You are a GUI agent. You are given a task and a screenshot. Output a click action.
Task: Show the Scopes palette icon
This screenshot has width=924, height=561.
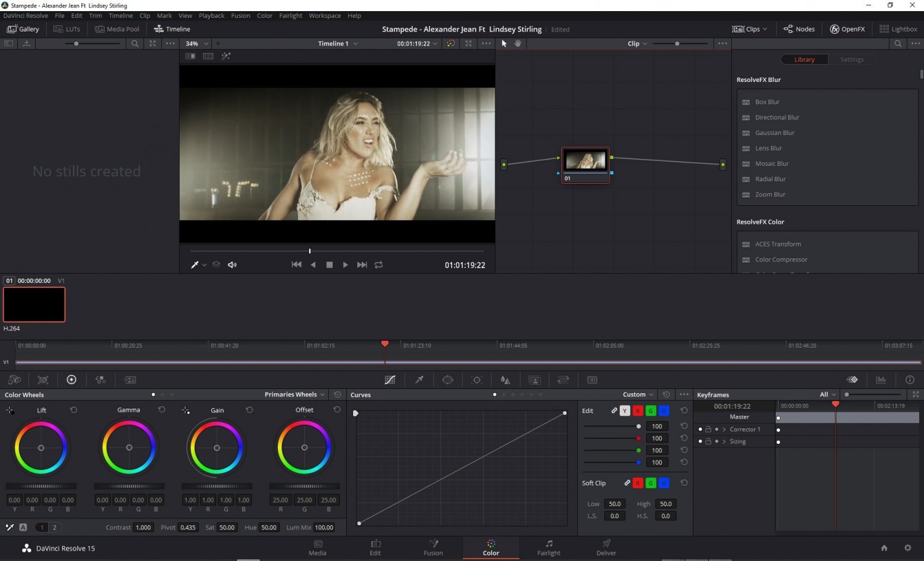click(x=881, y=380)
